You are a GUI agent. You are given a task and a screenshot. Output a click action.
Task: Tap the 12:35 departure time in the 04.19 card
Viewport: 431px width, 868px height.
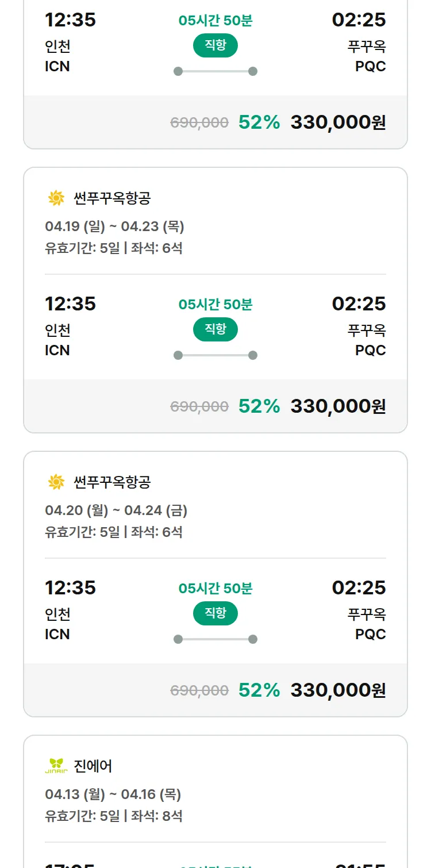click(x=70, y=304)
